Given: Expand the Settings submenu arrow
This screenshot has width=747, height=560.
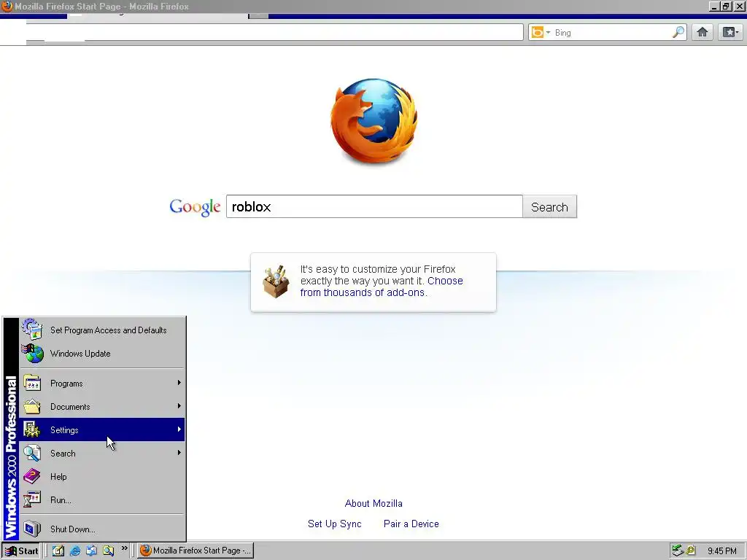Looking at the screenshot, I should pos(179,429).
